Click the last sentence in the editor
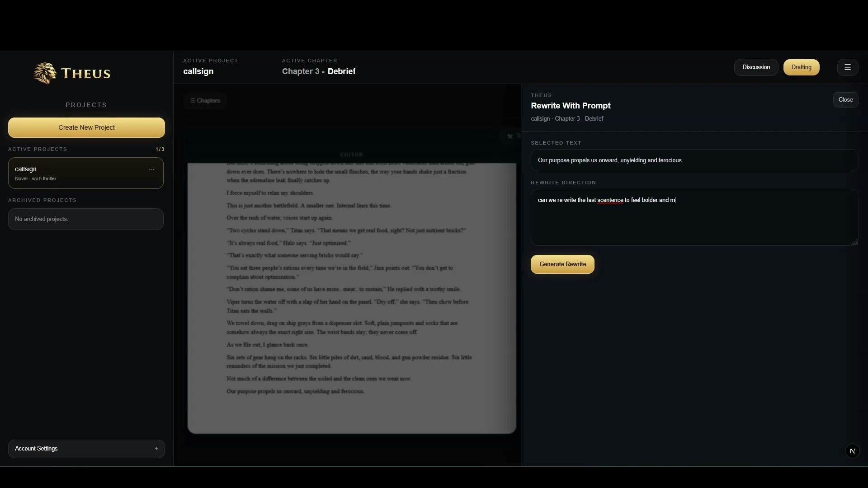This screenshot has width=868, height=488. point(295,391)
